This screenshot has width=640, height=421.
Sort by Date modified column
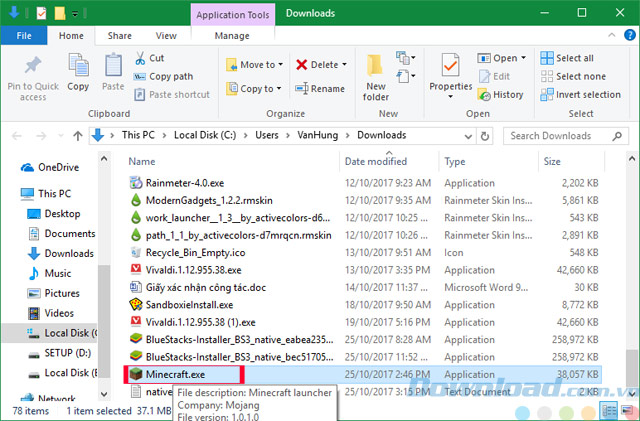(x=376, y=162)
